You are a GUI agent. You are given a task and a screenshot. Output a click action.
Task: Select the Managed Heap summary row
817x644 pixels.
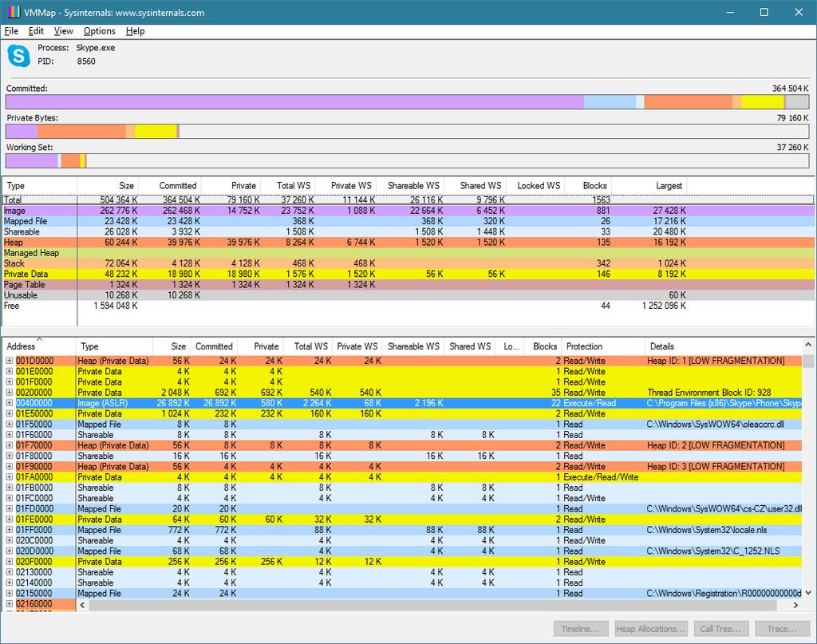[x=408, y=253]
